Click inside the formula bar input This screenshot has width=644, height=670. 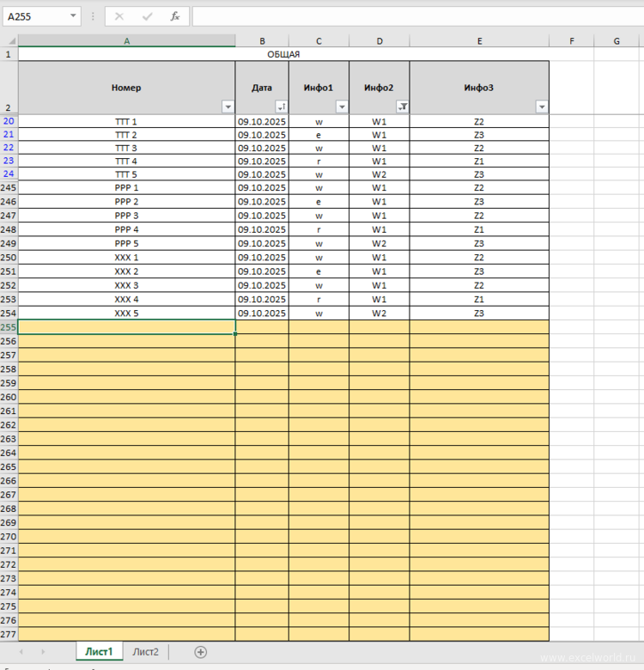tap(412, 16)
